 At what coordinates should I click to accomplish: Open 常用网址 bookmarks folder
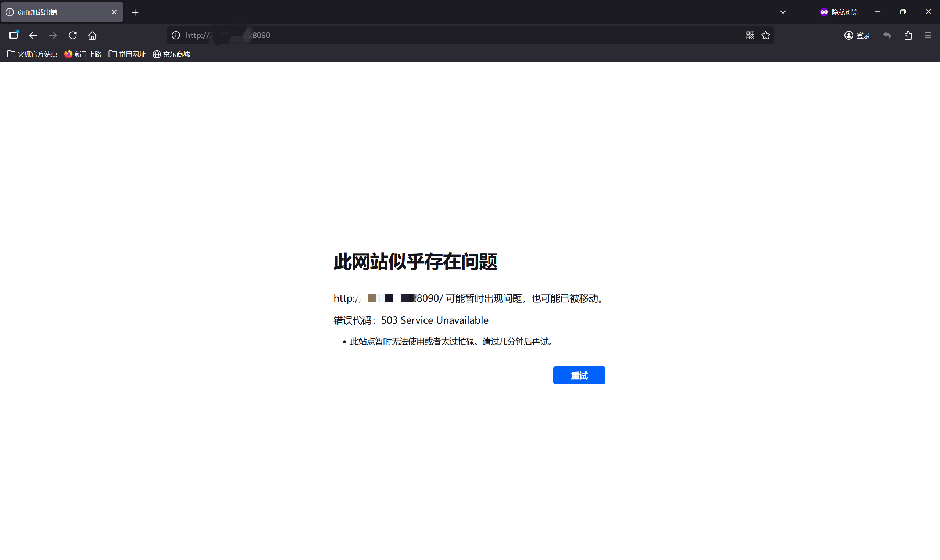click(x=127, y=54)
